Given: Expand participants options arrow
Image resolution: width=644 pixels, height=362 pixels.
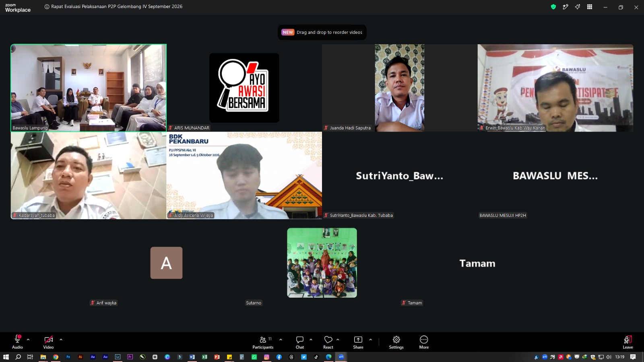Looking at the screenshot, I should 281,340.
